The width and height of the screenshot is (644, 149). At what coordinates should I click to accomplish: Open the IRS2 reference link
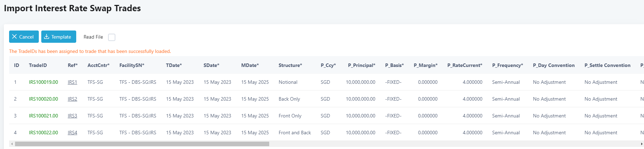pos(72,99)
